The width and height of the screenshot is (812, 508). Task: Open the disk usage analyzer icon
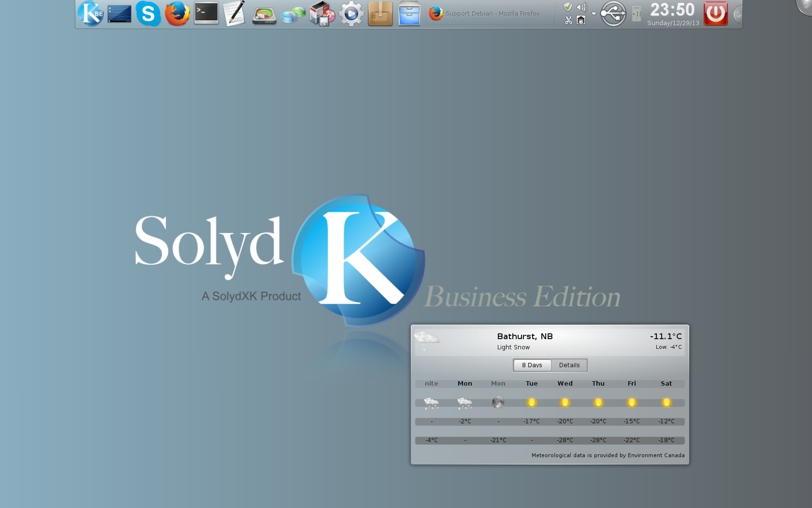point(264,15)
